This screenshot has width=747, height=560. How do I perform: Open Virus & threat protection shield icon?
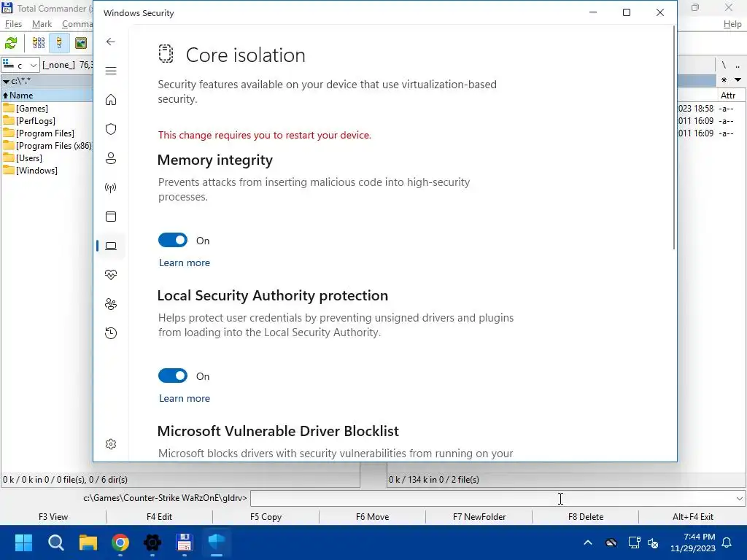(x=111, y=129)
